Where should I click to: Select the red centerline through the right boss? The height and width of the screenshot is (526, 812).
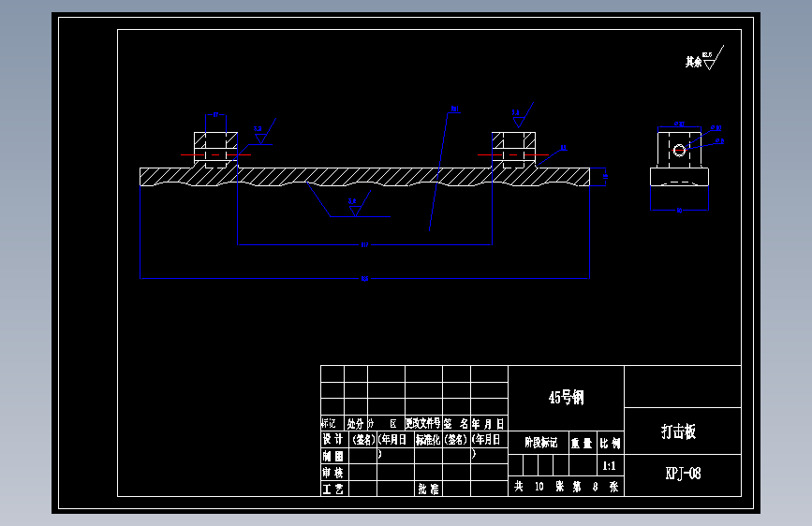coord(512,154)
